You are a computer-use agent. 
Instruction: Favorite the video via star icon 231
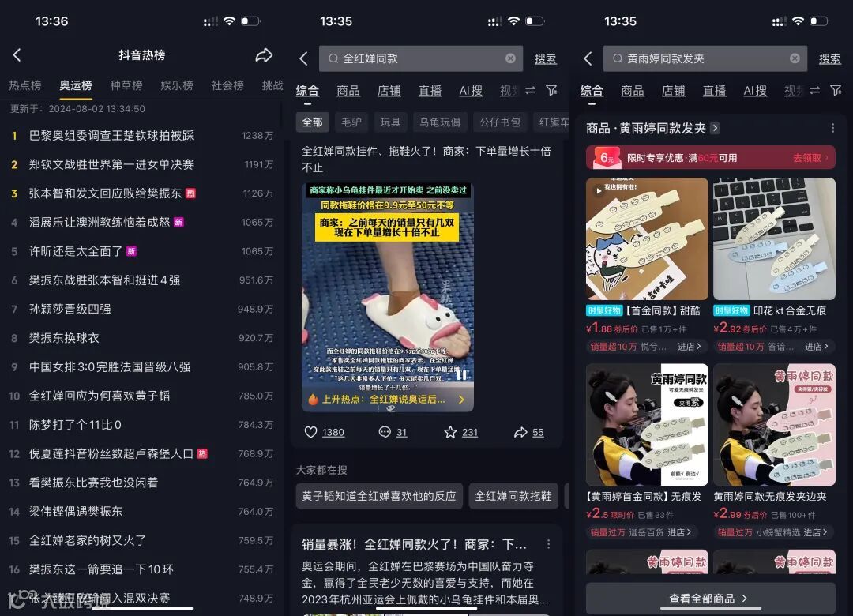(x=450, y=432)
